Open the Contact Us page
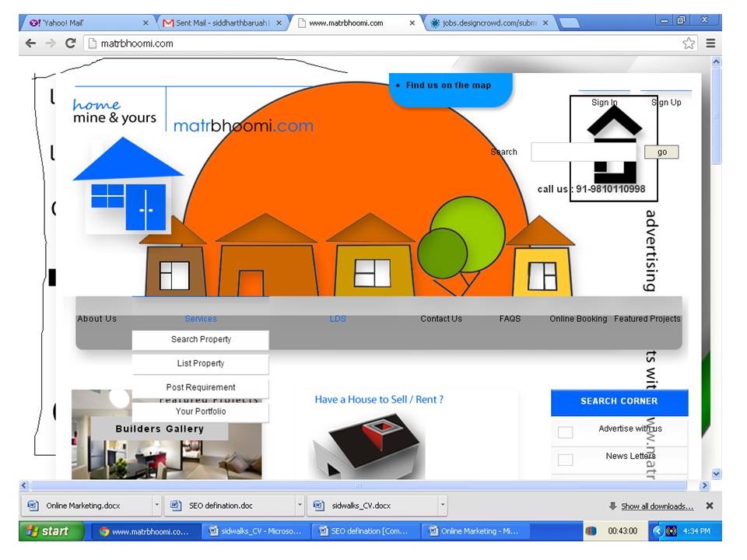Viewport: 747px width, 560px height. (x=441, y=319)
